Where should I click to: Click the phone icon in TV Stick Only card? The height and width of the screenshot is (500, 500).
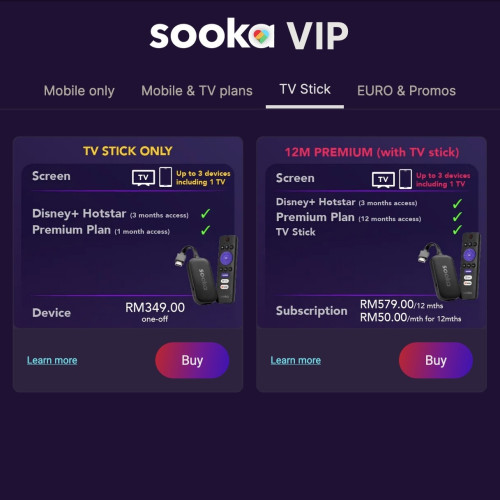[x=165, y=177]
